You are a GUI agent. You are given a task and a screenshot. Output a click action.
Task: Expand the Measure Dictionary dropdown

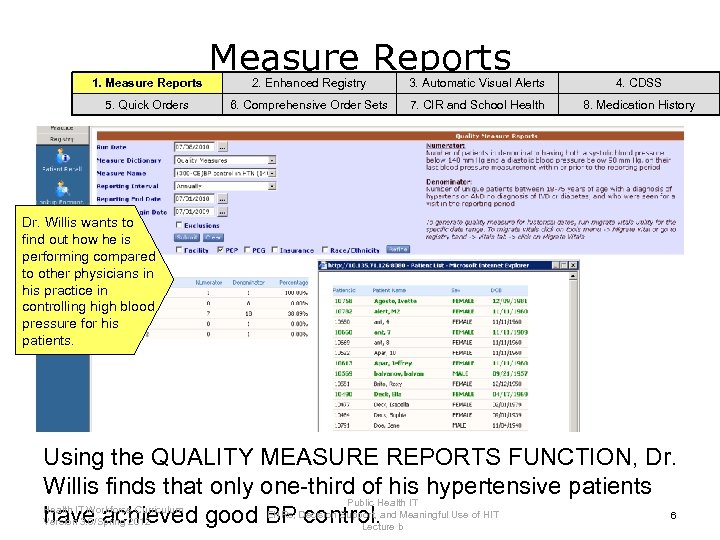pyautogui.click(x=272, y=160)
